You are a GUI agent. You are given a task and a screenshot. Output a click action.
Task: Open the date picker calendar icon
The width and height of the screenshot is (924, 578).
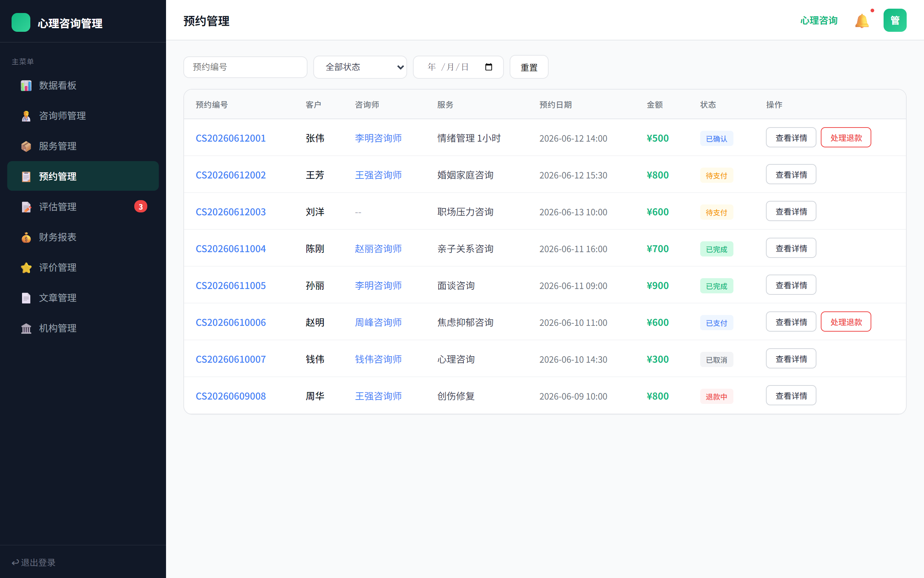tap(488, 67)
